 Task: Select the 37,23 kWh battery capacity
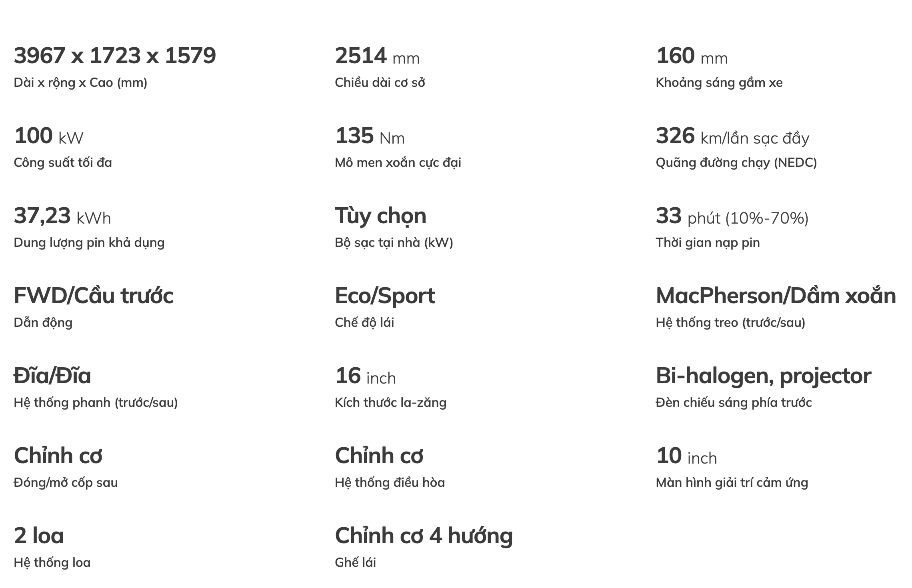62,216
